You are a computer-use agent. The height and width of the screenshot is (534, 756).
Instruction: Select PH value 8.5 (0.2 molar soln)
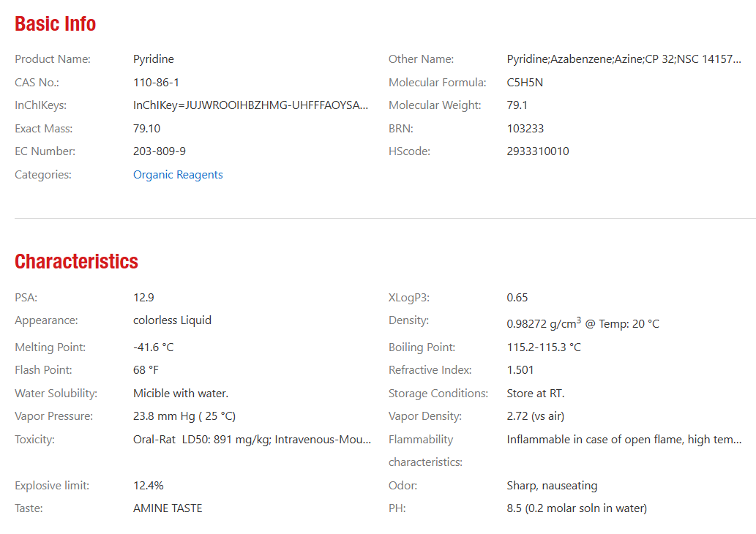[577, 508]
